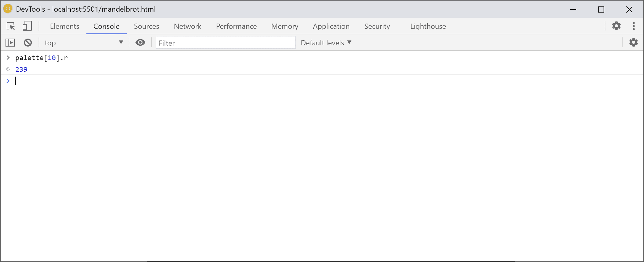Viewport: 644px width, 262px height.
Task: Switch to the Application panel
Action: [x=331, y=26]
